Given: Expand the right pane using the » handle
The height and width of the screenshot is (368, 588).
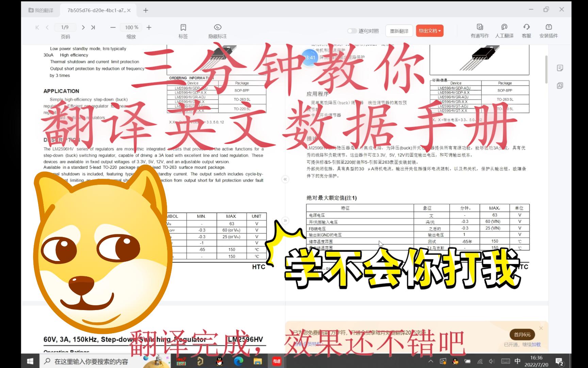Looking at the screenshot, I should coord(285,220).
